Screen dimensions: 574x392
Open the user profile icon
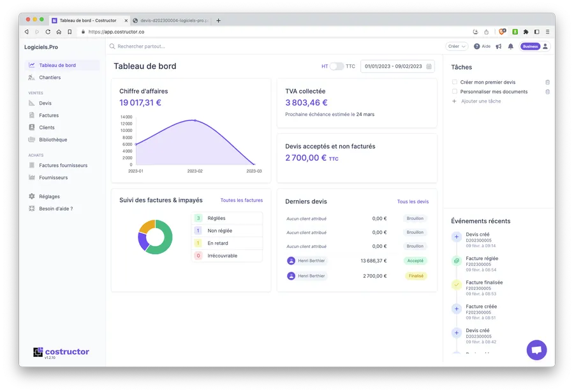pos(545,47)
